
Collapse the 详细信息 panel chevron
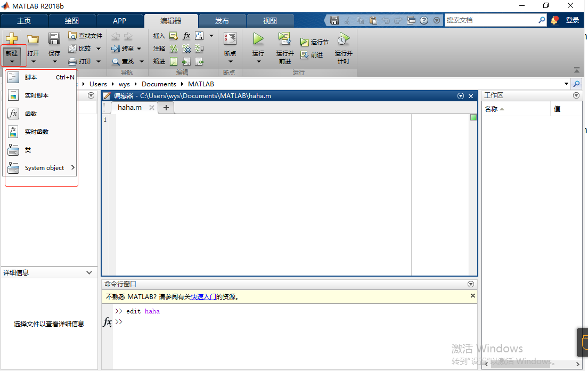click(89, 273)
